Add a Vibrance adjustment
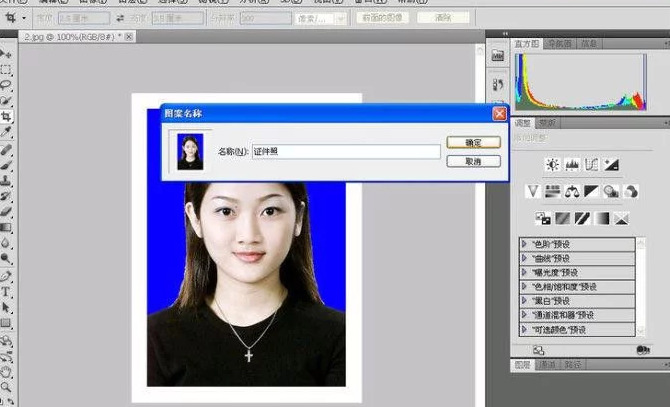 point(533,191)
